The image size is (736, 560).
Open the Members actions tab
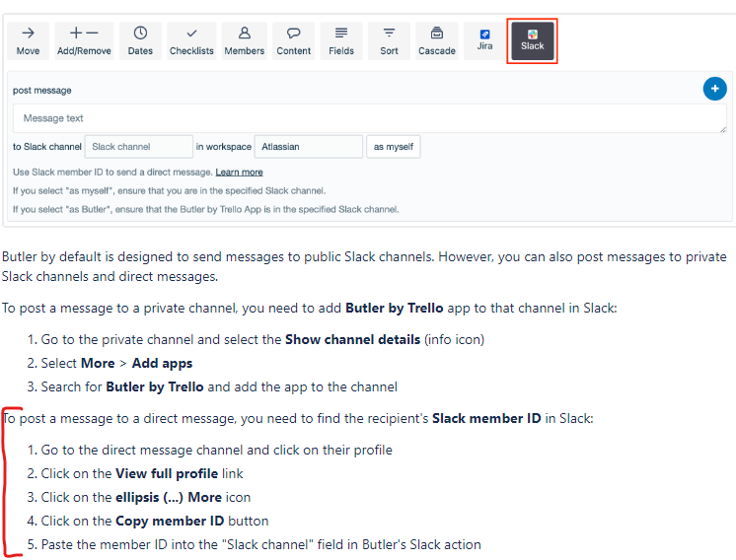tap(244, 40)
